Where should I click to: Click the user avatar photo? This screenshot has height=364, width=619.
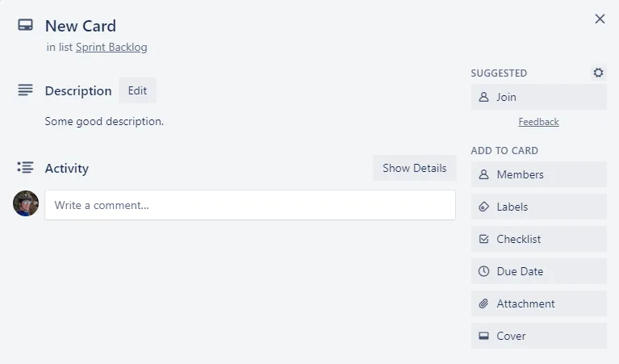[26, 203]
